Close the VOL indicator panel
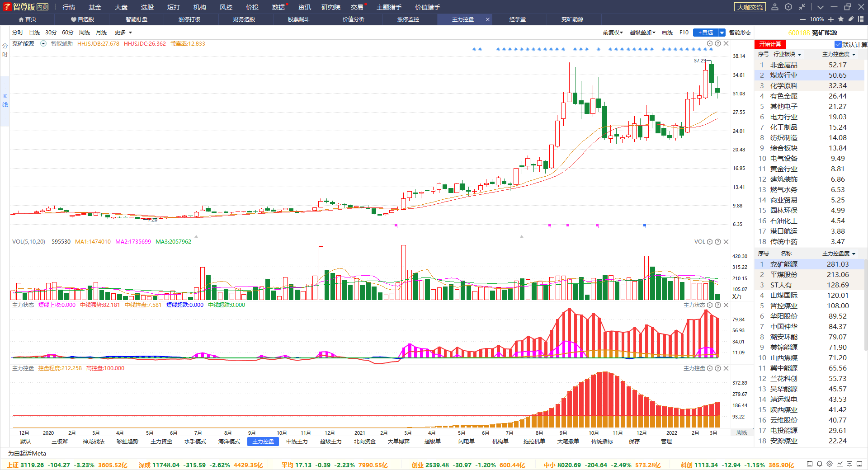 coord(726,242)
